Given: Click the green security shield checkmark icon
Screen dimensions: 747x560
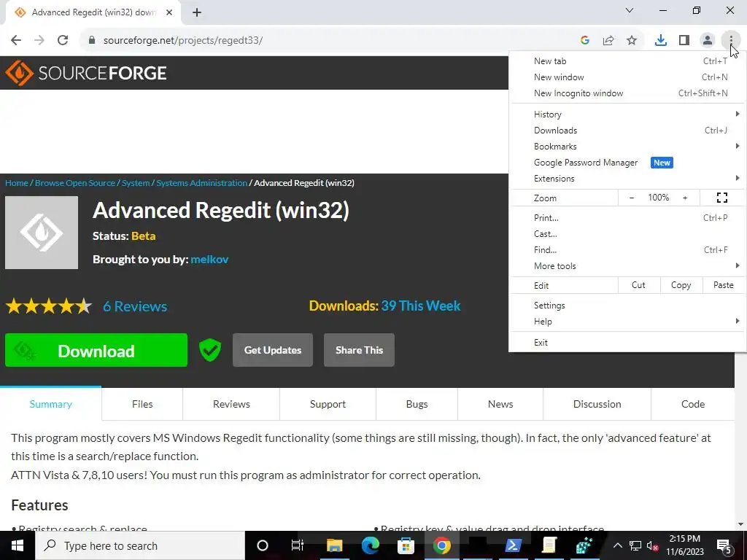Looking at the screenshot, I should coord(210,350).
